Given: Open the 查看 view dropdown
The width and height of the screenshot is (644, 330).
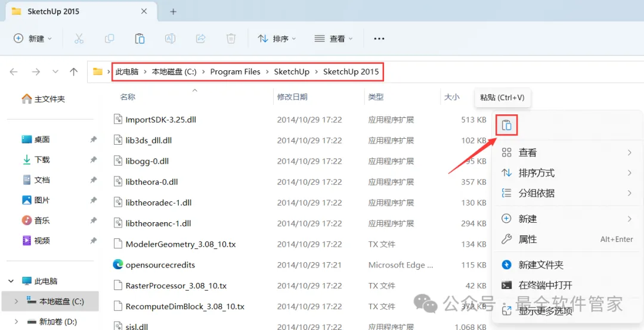Looking at the screenshot, I should [x=333, y=39].
